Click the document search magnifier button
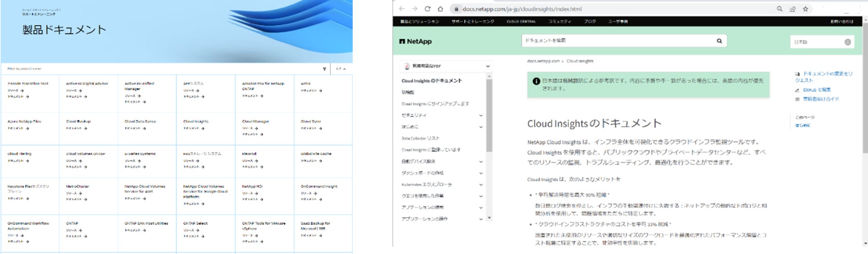Viewport: 868px width, 254px height. point(719,41)
